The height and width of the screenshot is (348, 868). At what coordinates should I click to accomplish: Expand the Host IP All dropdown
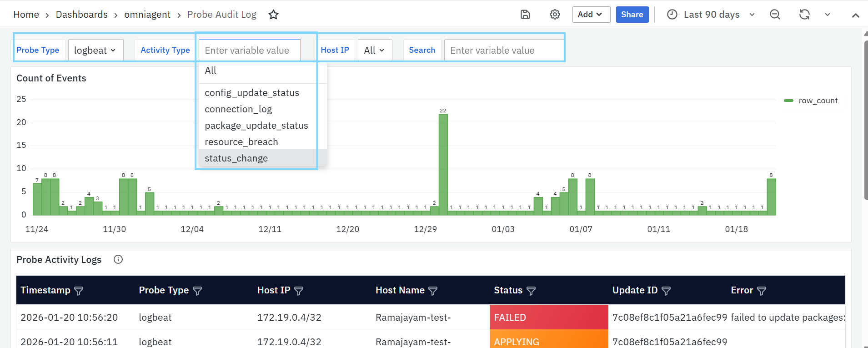(x=374, y=50)
